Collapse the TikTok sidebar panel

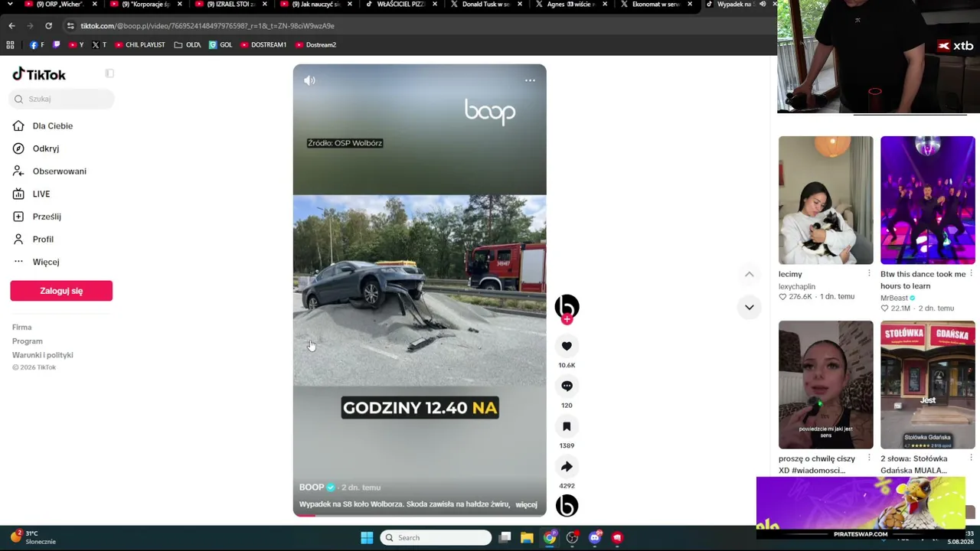(109, 73)
